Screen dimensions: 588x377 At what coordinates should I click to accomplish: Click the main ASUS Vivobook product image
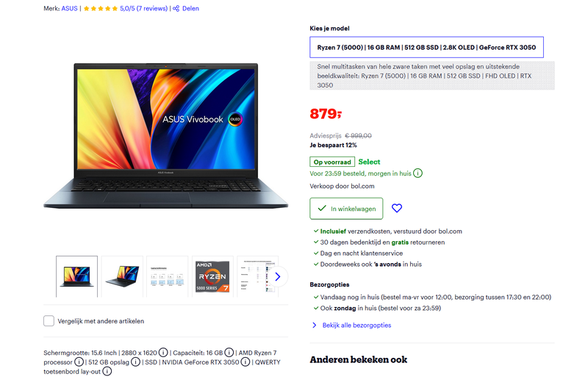[166, 136]
